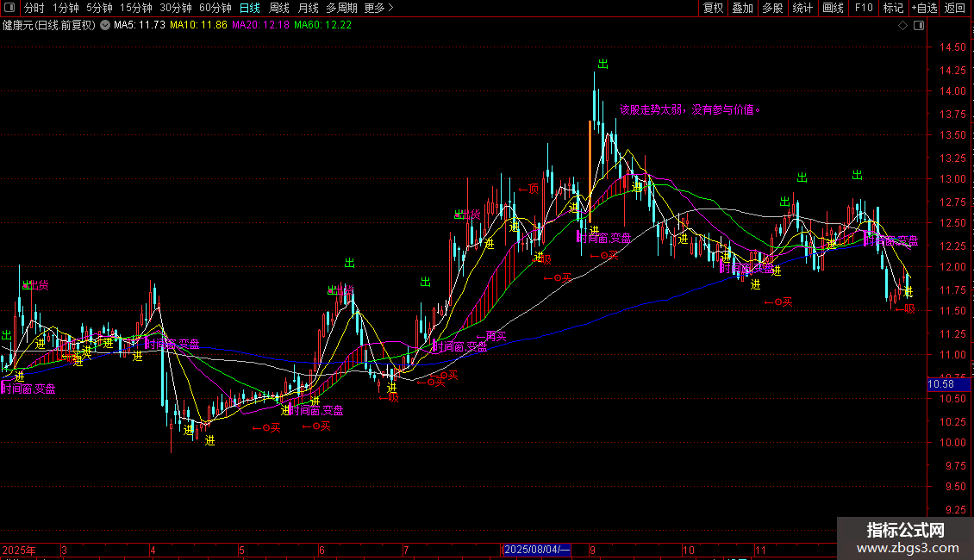Switch to 分时 intraday tab
This screenshot has height=560, width=974.
pyautogui.click(x=34, y=8)
